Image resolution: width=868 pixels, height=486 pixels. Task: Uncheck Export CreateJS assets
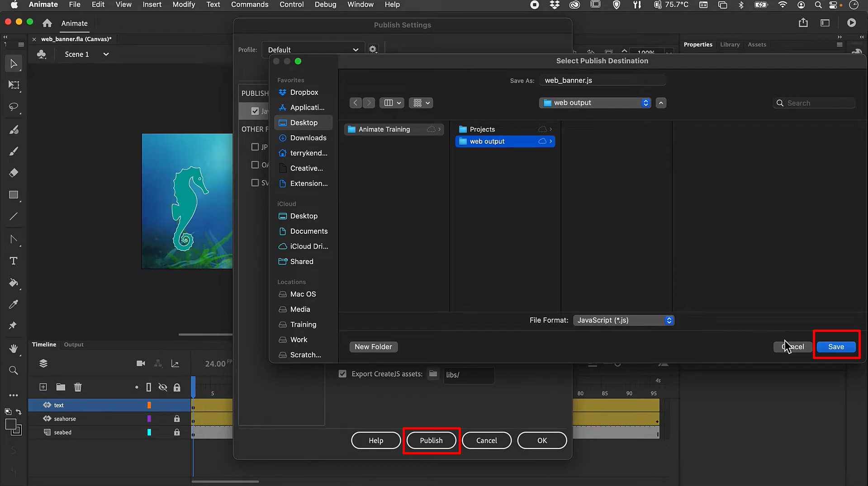(x=342, y=374)
